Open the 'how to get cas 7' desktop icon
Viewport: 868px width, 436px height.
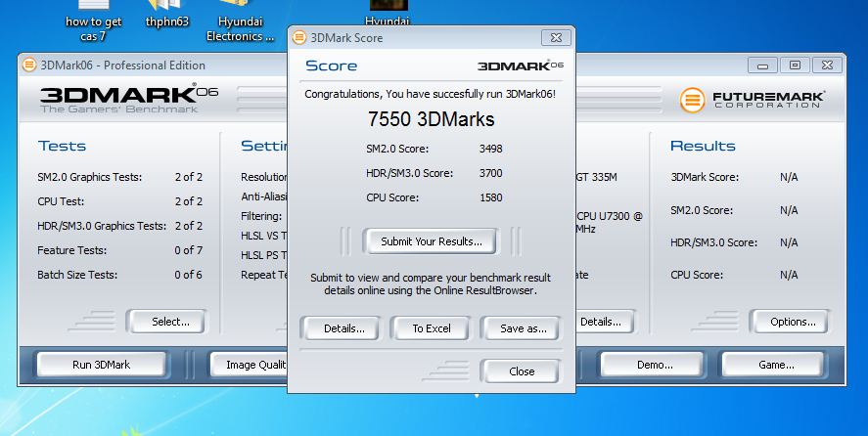click(93, 22)
